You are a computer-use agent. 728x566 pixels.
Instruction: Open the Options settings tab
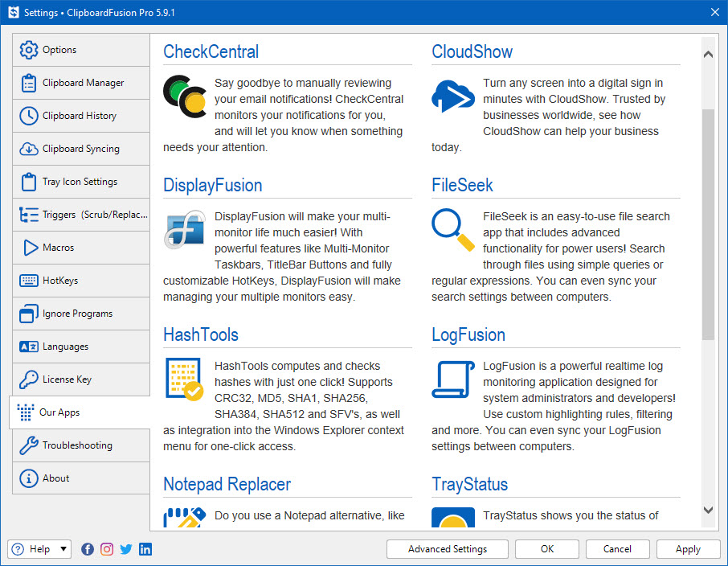click(x=81, y=50)
